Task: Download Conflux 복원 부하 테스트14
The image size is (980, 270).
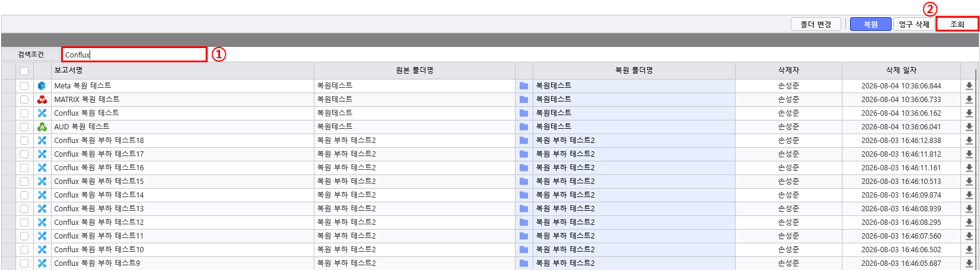Action: point(969,195)
